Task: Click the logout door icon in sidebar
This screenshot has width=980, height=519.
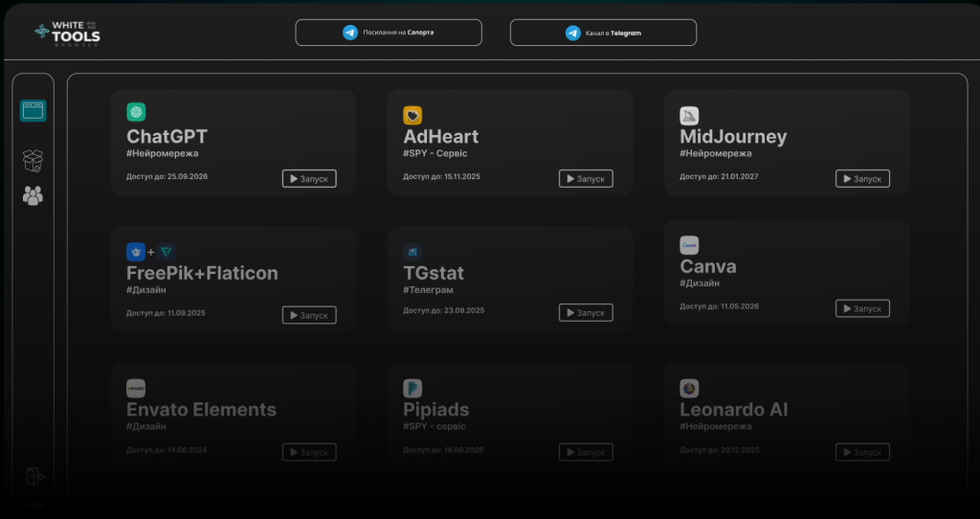Action: [x=34, y=477]
